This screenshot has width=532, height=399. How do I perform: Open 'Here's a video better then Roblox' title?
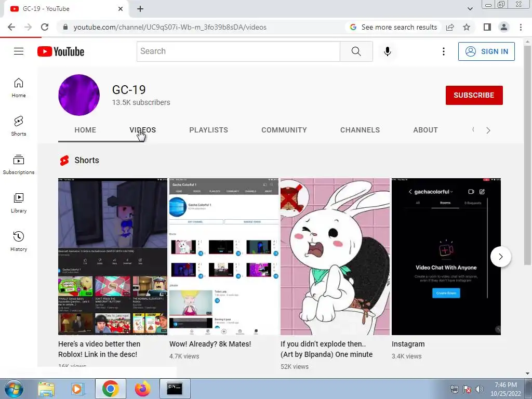pos(99,349)
